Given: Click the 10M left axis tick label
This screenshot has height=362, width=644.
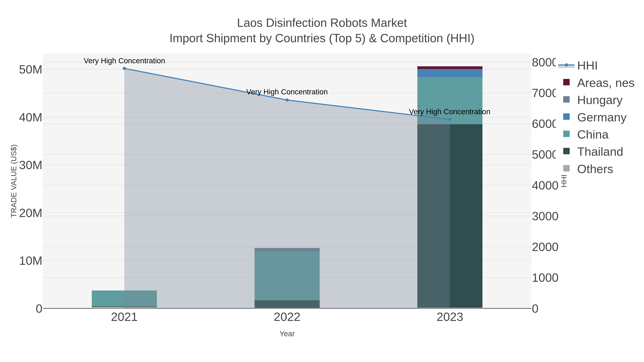Looking at the screenshot, I should point(30,261).
